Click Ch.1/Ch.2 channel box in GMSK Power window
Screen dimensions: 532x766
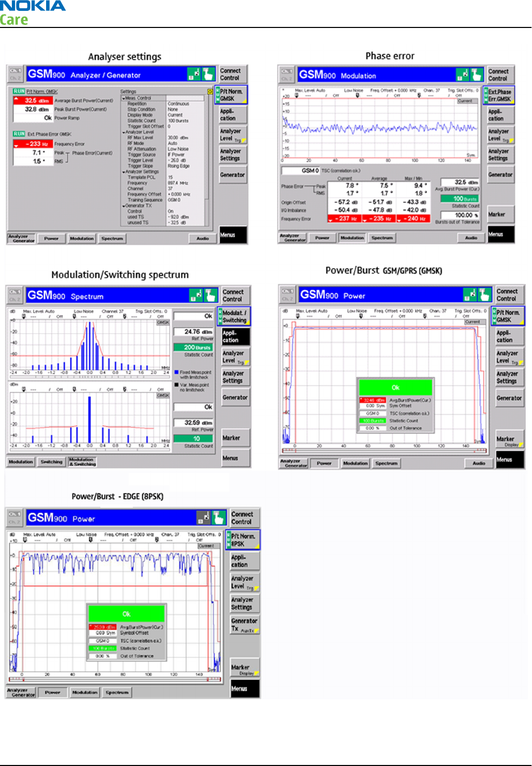point(287,295)
